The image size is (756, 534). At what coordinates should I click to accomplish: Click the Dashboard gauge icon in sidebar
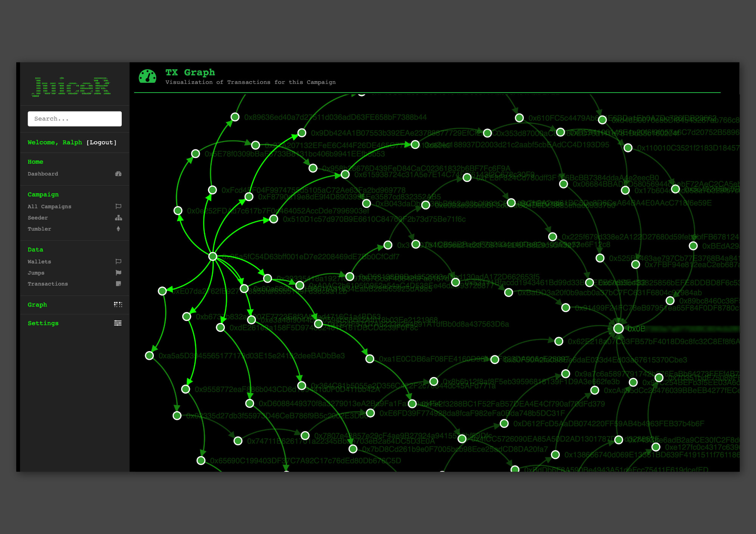point(118,174)
